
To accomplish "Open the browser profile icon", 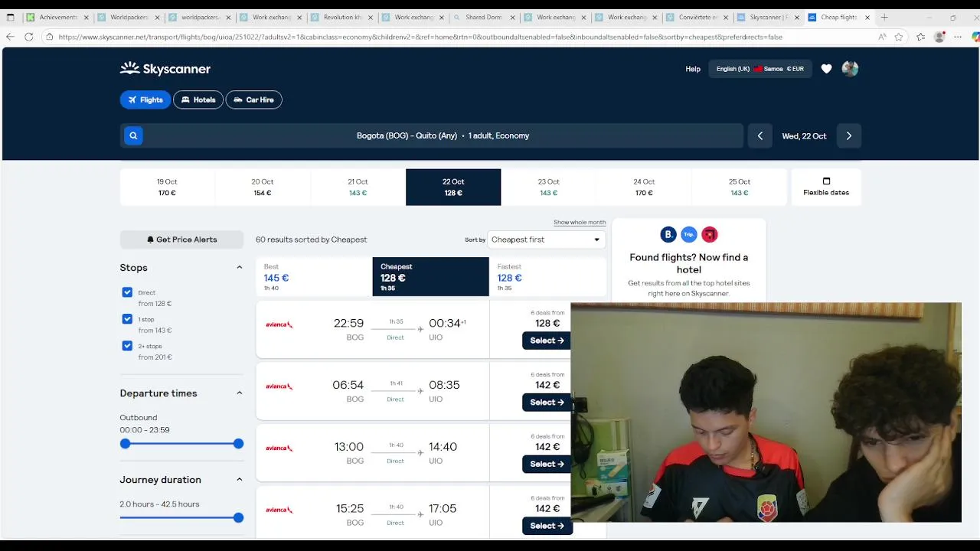I will point(939,37).
